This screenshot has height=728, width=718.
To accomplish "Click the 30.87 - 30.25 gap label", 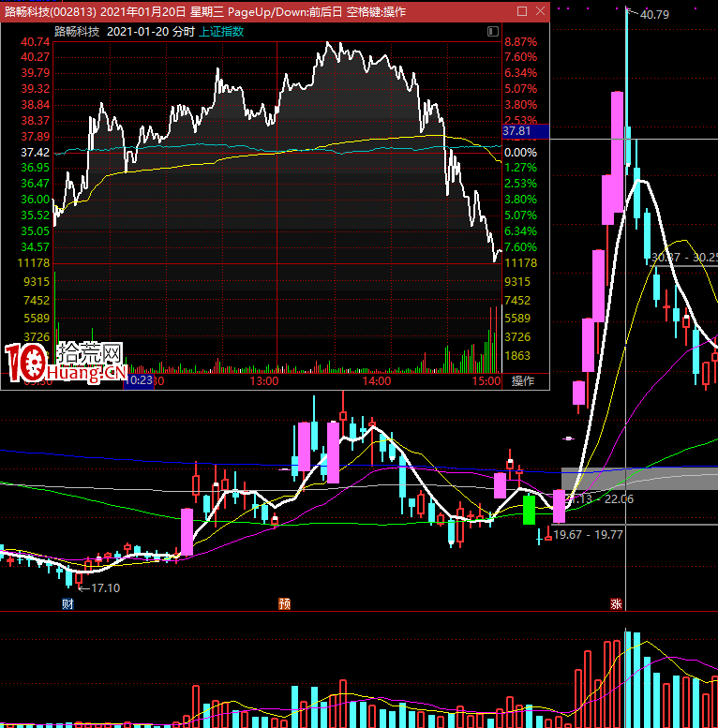I will click(684, 257).
